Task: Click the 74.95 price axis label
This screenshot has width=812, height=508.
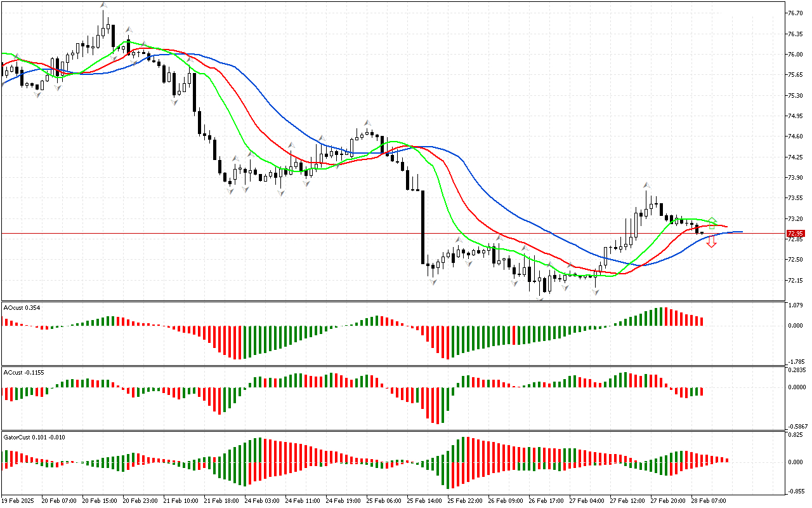Action: (795, 116)
